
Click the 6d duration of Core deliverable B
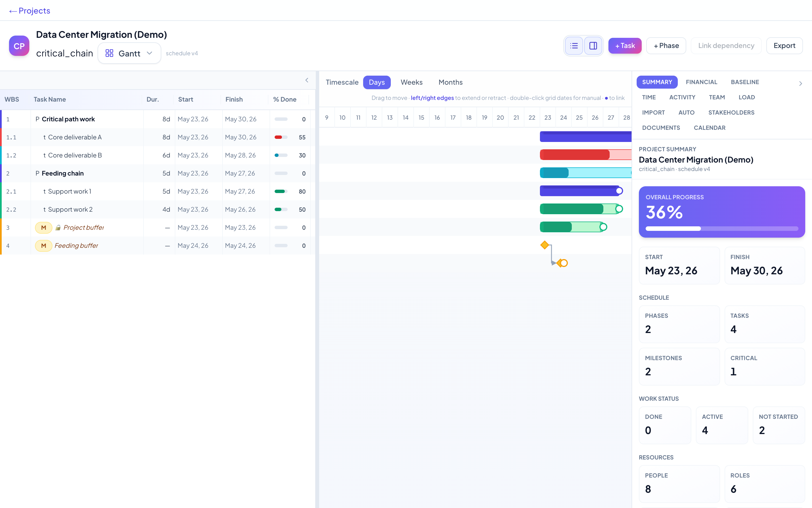tap(166, 156)
